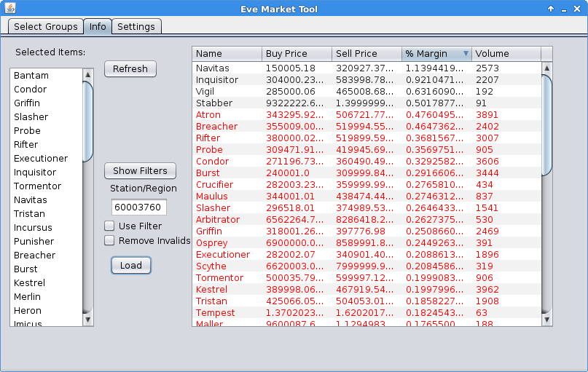Select the Crucifier table row
This screenshot has width=588, height=372.
pos(366,184)
